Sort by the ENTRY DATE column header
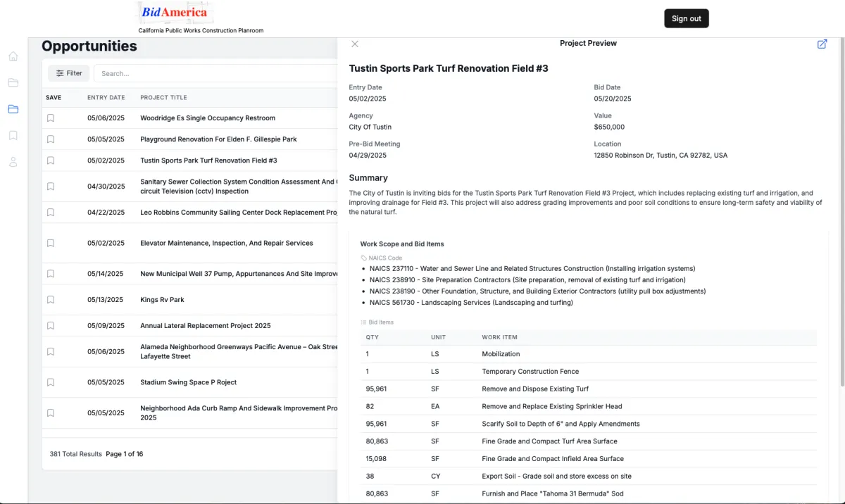The image size is (845, 504). [x=106, y=98]
